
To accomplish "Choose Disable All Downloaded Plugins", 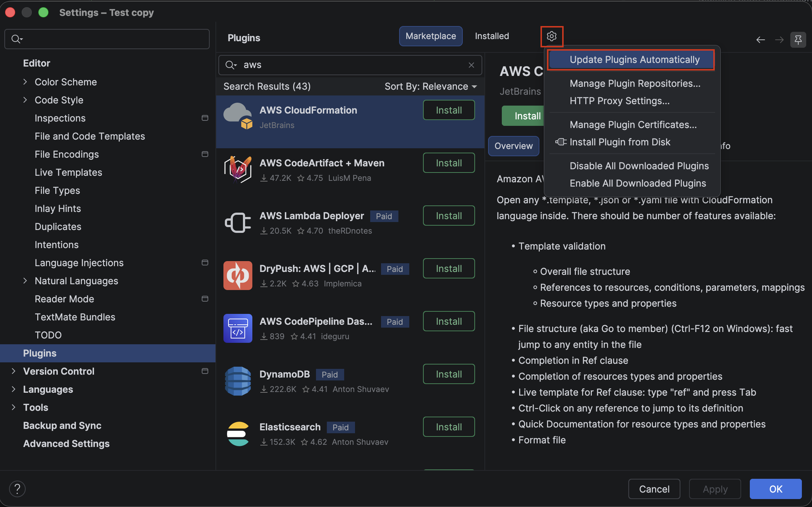I will click(x=632, y=166).
